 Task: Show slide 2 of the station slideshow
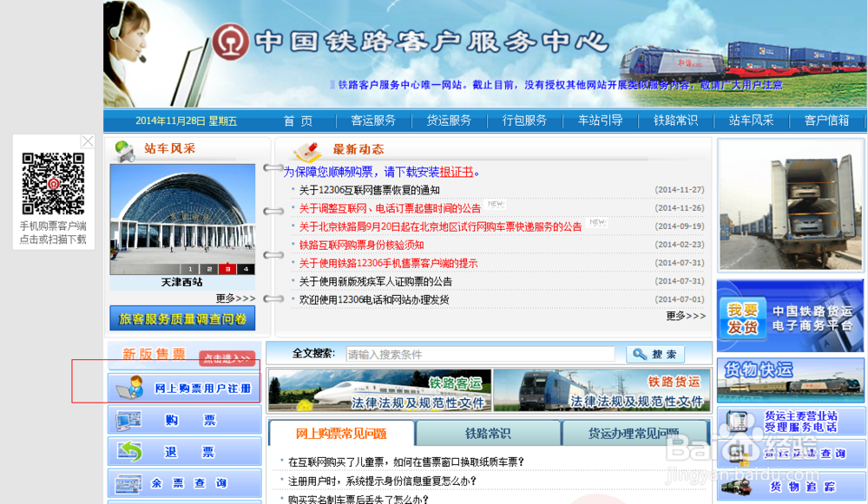pyautogui.click(x=208, y=269)
